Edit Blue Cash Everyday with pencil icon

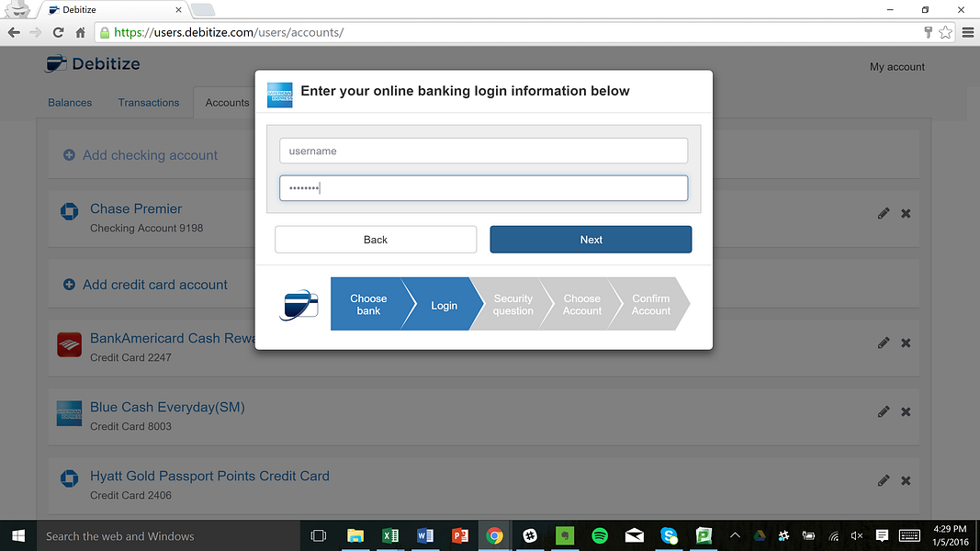click(884, 411)
